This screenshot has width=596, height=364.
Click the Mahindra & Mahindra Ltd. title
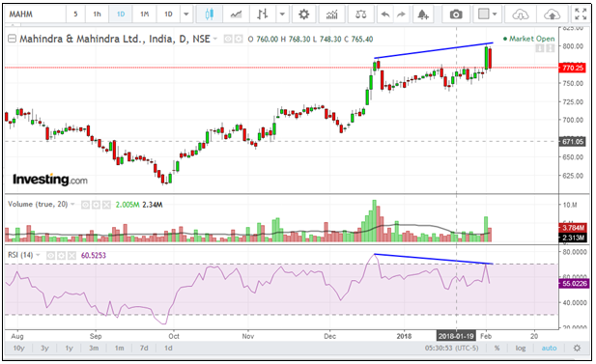click(114, 39)
